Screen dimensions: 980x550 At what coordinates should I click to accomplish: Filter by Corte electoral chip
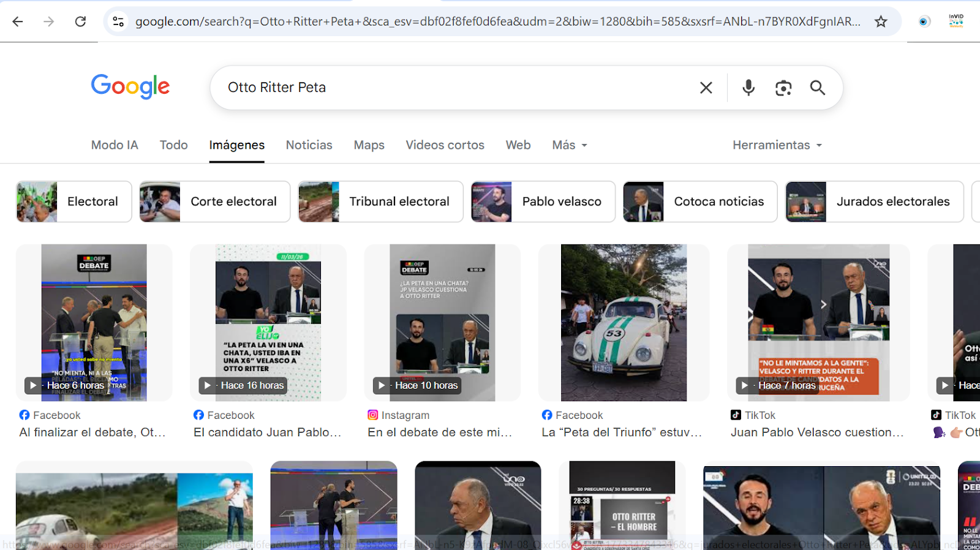point(214,202)
